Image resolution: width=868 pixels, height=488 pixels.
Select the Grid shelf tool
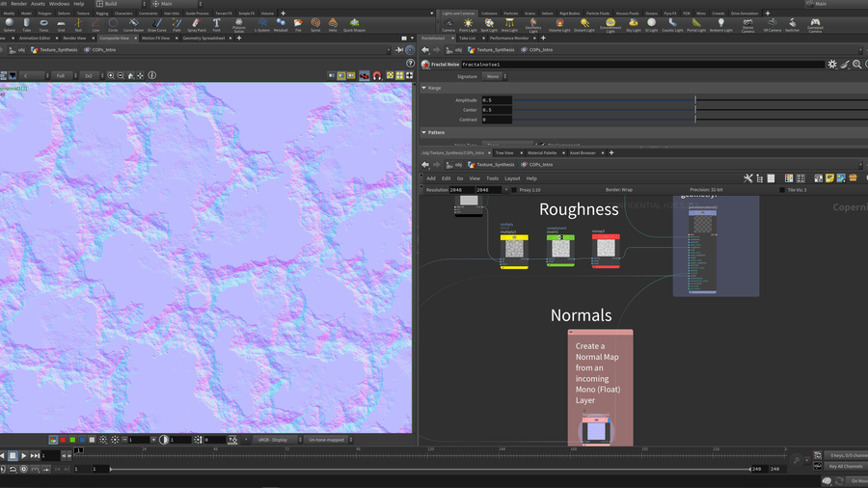[61, 24]
